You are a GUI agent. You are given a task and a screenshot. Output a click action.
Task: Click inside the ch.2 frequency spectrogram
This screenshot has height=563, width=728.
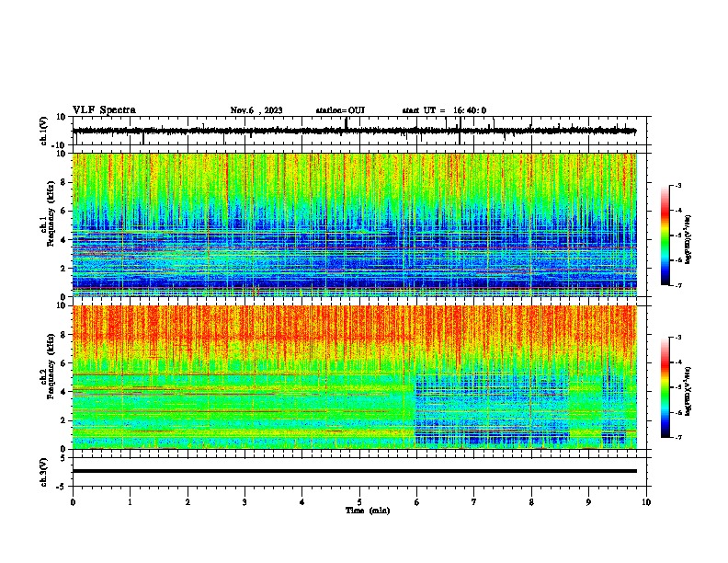coord(354,377)
